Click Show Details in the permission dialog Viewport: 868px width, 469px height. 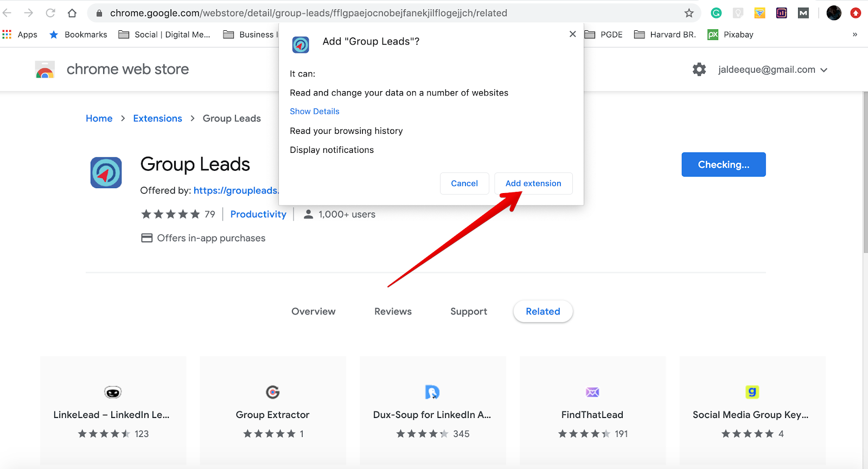[315, 111]
